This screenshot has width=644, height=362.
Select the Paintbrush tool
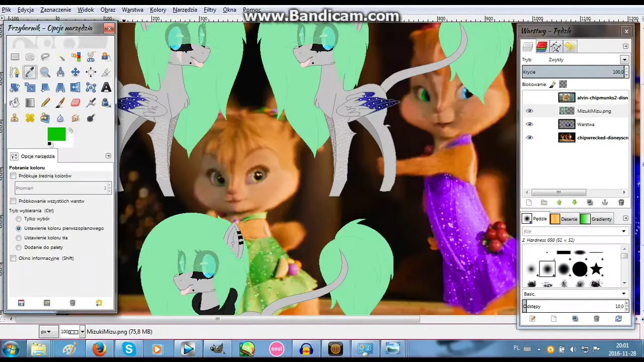pos(60,103)
